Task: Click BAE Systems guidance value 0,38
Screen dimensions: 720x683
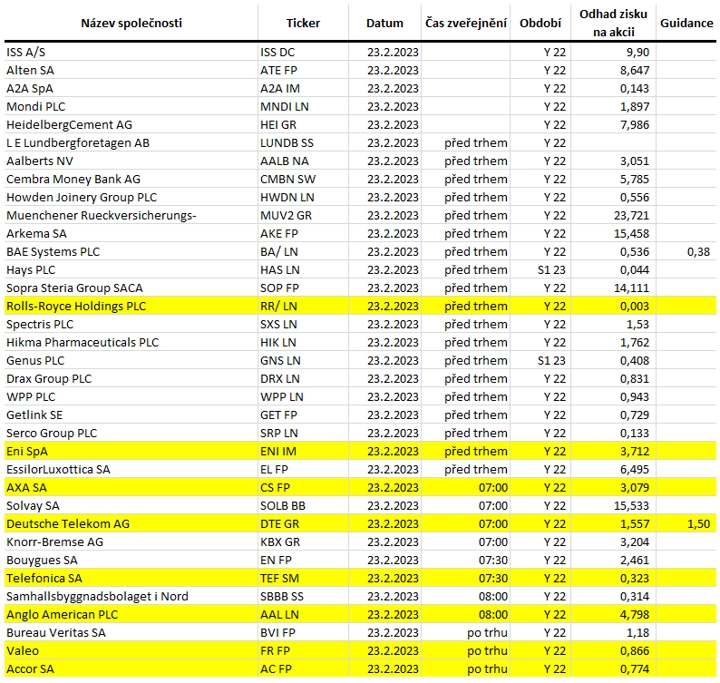Action: pyautogui.click(x=698, y=252)
